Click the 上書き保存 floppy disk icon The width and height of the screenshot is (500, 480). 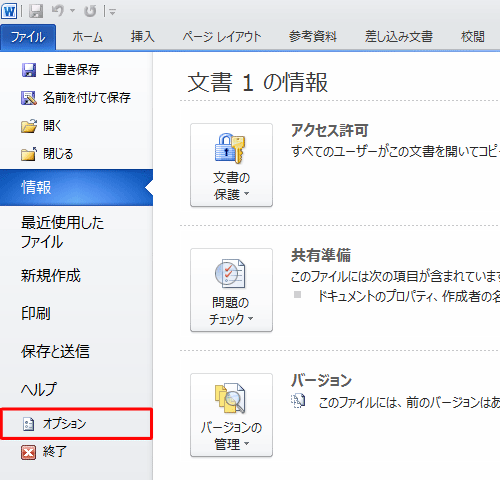[x=29, y=70]
